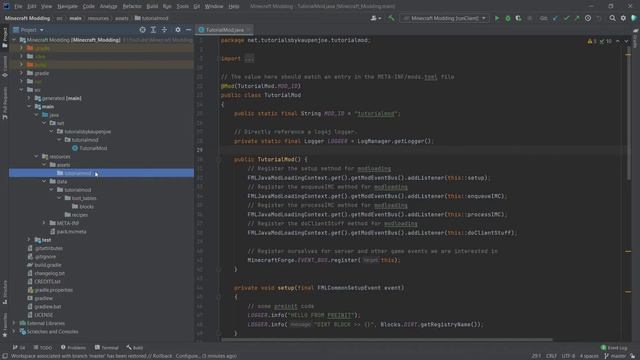
Task: Go to the next highlighted error arrow
Action: (x=626, y=41)
